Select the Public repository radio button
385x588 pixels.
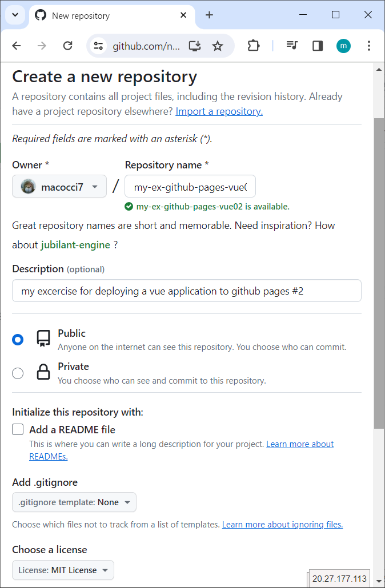pos(18,339)
